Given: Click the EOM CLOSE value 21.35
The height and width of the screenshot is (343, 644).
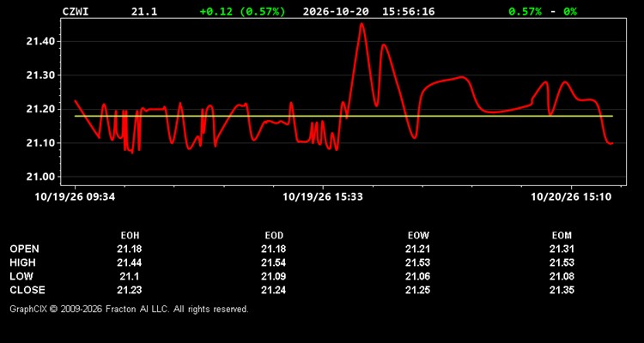Looking at the screenshot, I should (562, 290).
